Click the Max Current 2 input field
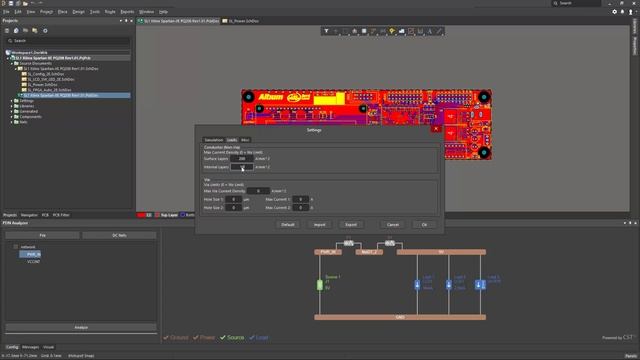Screen dimensions: 640x360 point(300,208)
